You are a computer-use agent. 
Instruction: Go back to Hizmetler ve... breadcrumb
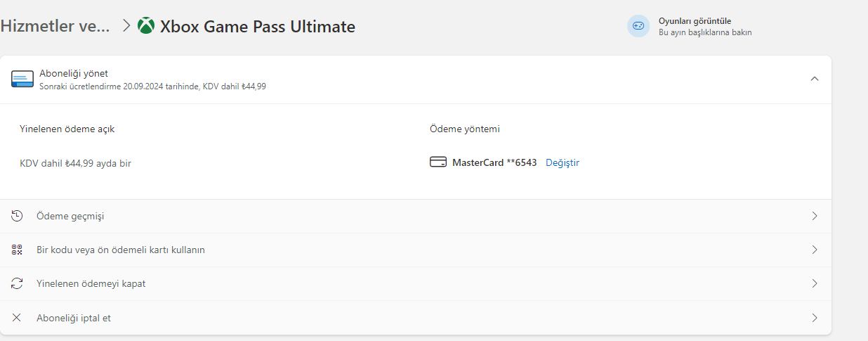point(55,26)
